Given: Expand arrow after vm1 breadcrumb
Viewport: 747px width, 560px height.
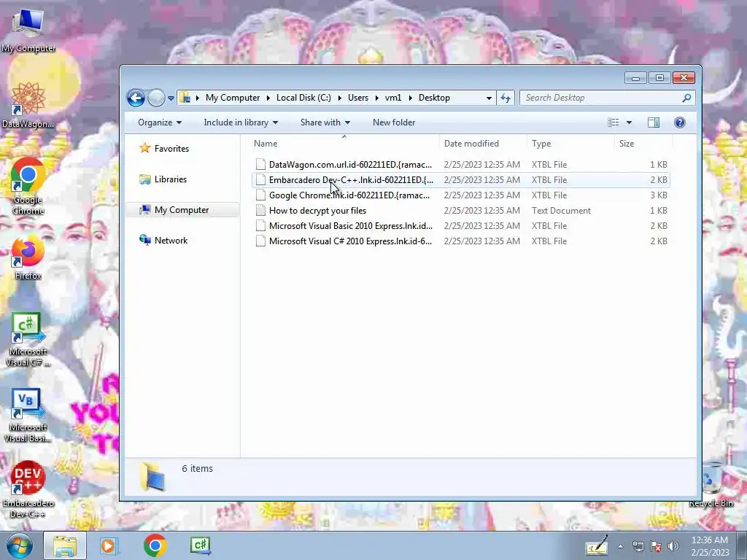Looking at the screenshot, I should coord(410,98).
